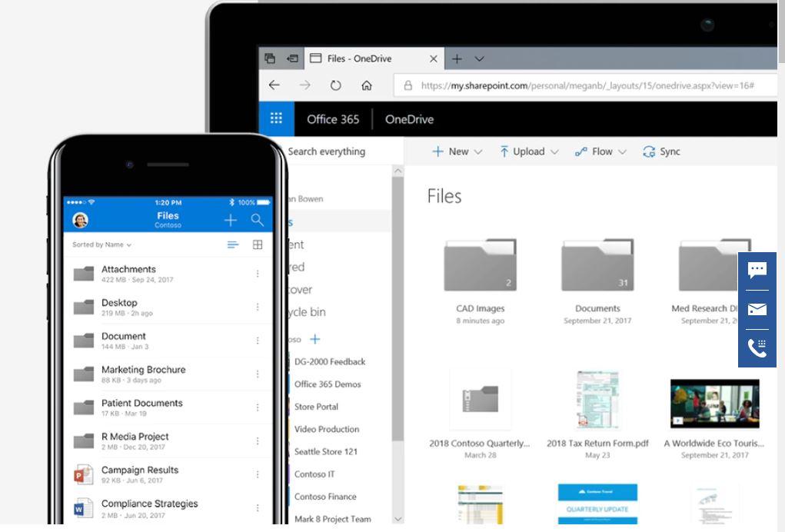The height and width of the screenshot is (532, 785).
Task: Click the padlock icon in address bar
Action: 408,85
